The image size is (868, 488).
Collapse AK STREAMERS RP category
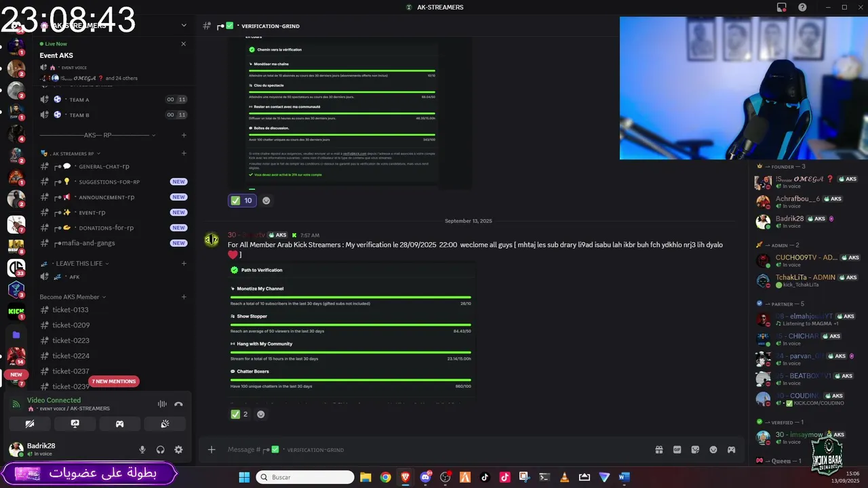[71, 154]
